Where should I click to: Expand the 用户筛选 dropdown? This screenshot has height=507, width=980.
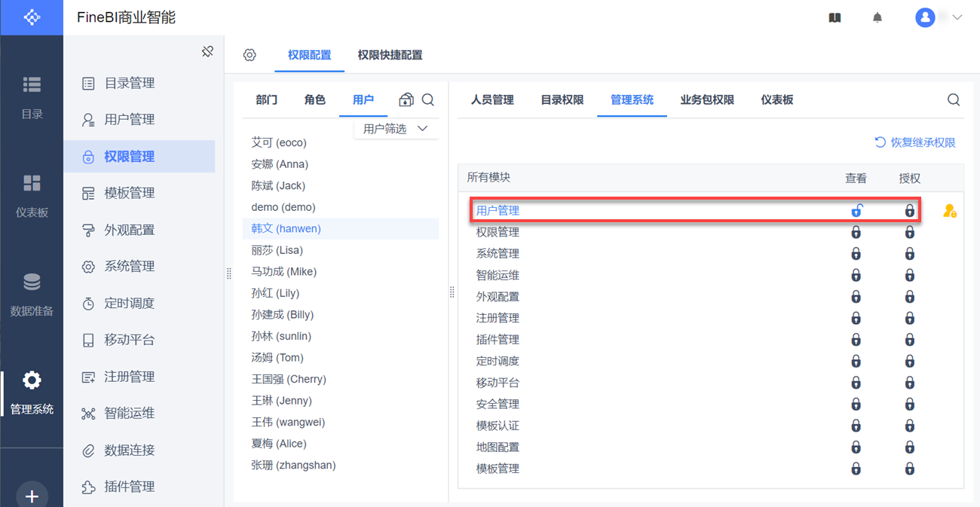tap(396, 129)
